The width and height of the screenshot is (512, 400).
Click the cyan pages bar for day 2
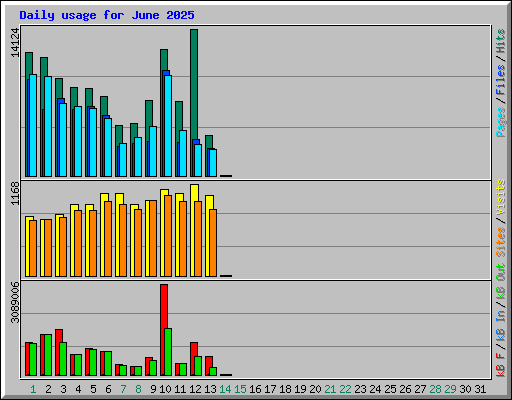pyautogui.click(x=48, y=126)
